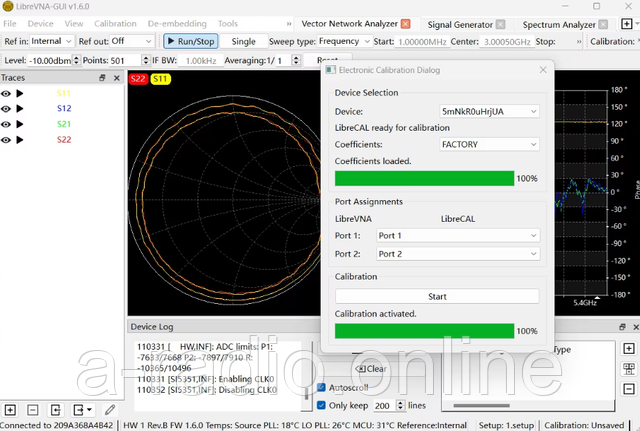Click the Center frequency field
640x431 pixels.
point(507,42)
